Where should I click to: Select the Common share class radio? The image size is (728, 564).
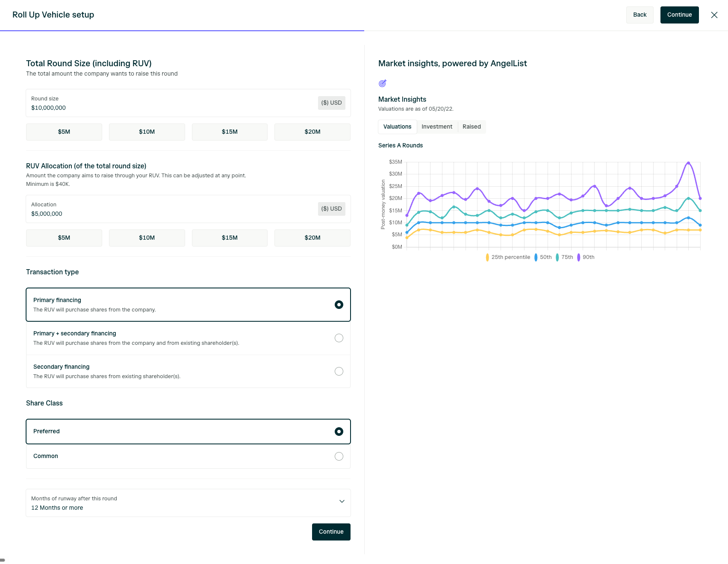click(339, 456)
